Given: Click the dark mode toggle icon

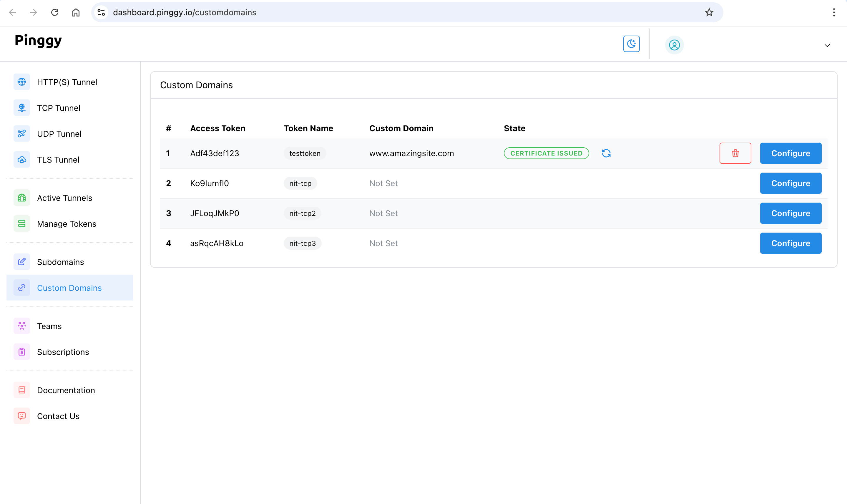Looking at the screenshot, I should tap(631, 44).
